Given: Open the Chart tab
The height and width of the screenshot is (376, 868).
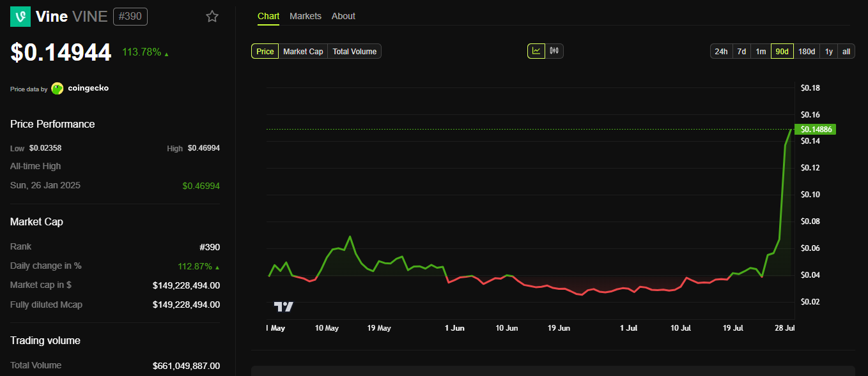Looking at the screenshot, I should (268, 16).
